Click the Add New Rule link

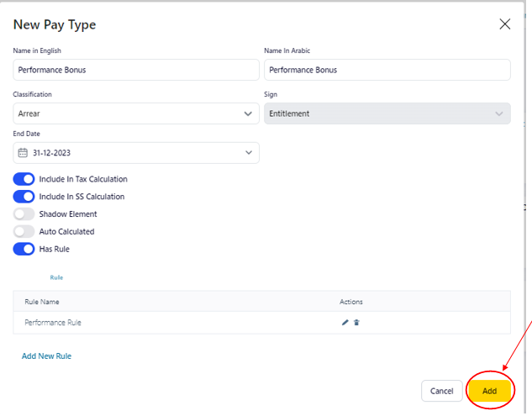click(46, 356)
